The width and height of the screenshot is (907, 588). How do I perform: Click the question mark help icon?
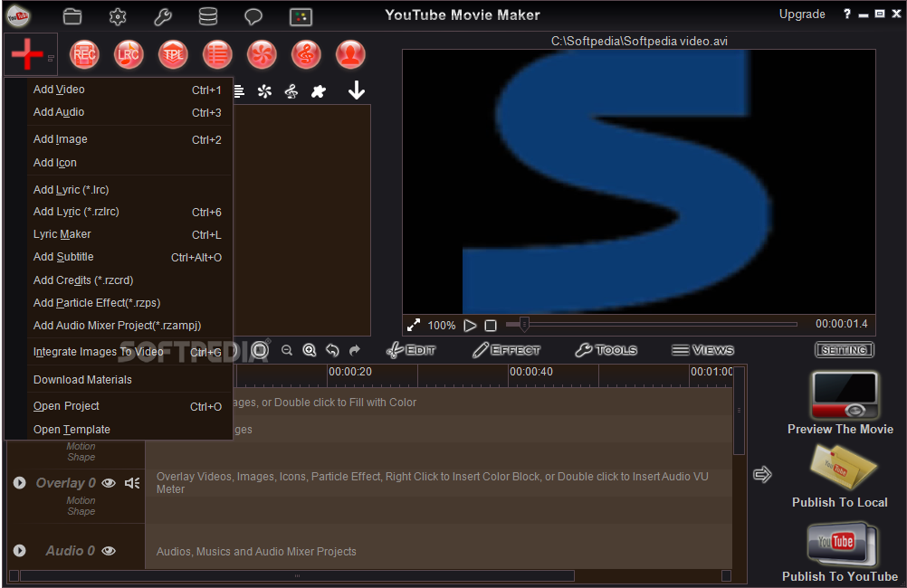click(847, 14)
